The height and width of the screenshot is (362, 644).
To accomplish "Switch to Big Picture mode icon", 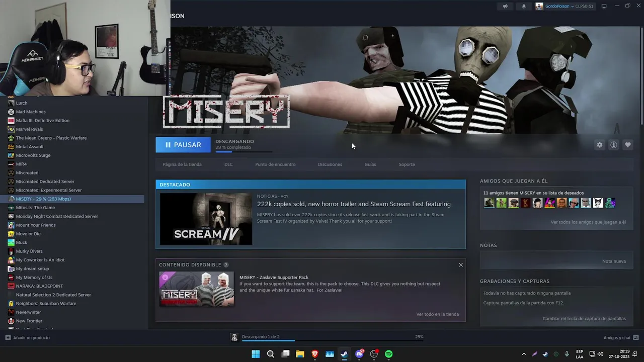I will pyautogui.click(x=604, y=6).
